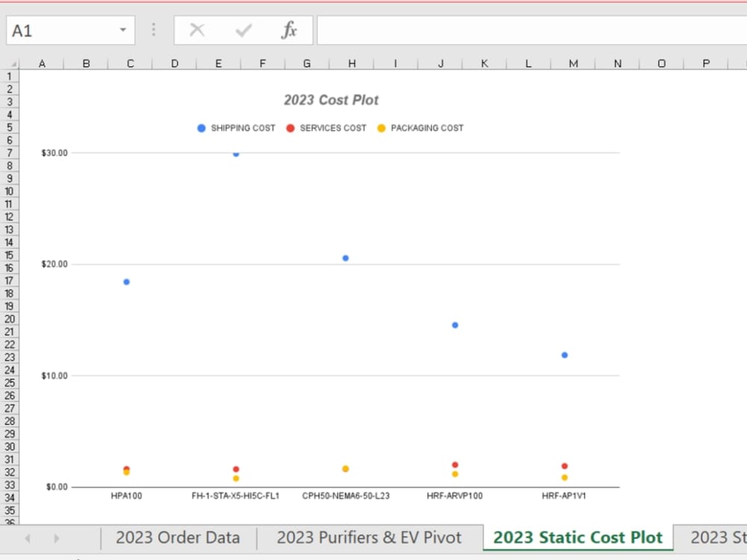The height and width of the screenshot is (560, 747).
Task: Click the SHIPPING COST blue legend marker
Action: coord(202,128)
